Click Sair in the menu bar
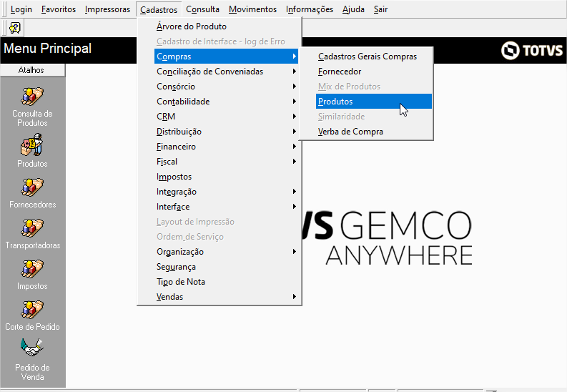Image resolution: width=567 pixels, height=392 pixels. (x=380, y=9)
